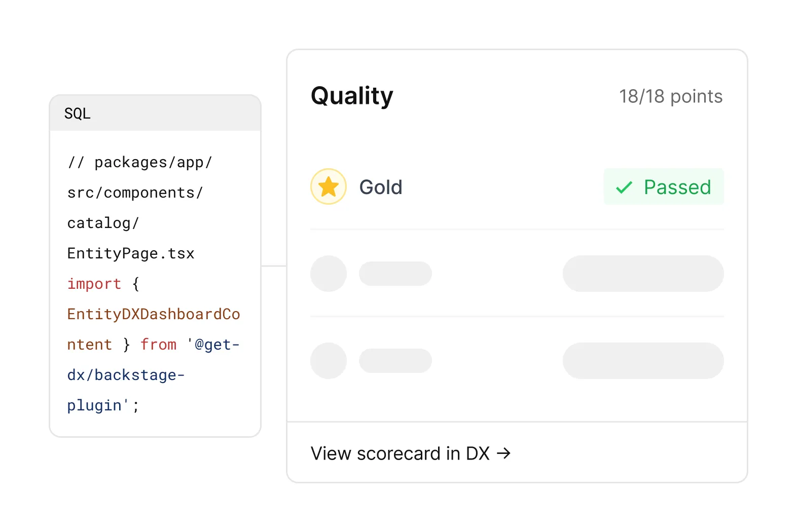
Task: Click the EntityPage.tsx filename comment line
Action: pos(131,253)
